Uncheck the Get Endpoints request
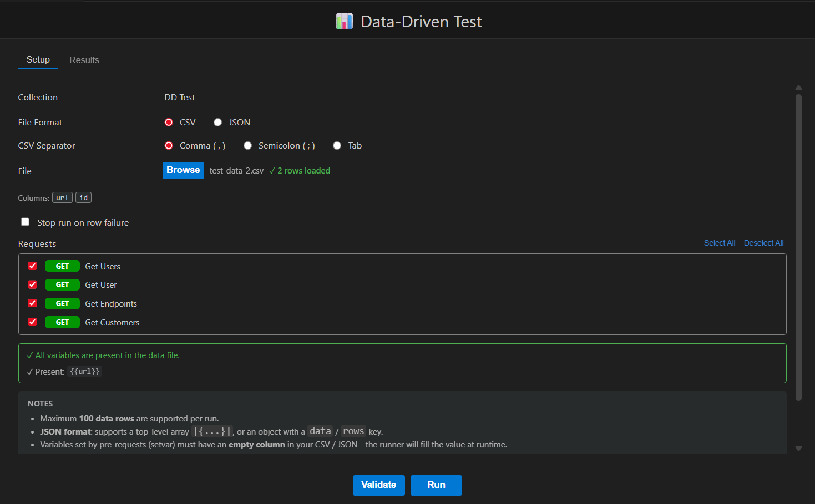 (33, 303)
